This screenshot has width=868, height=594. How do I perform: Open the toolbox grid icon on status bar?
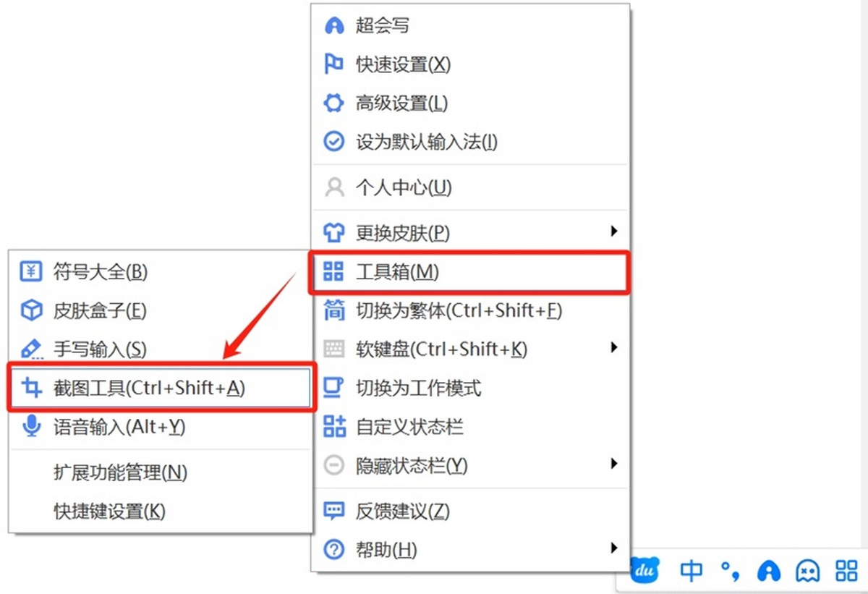coord(846,572)
